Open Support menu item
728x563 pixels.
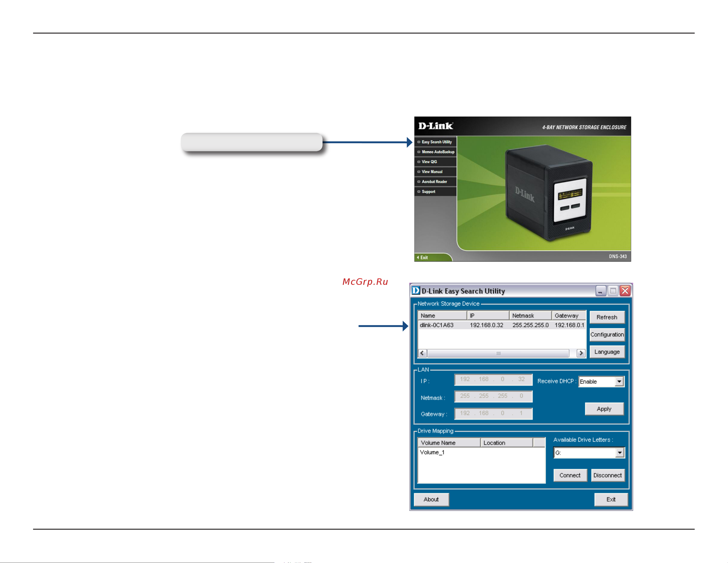click(435, 192)
